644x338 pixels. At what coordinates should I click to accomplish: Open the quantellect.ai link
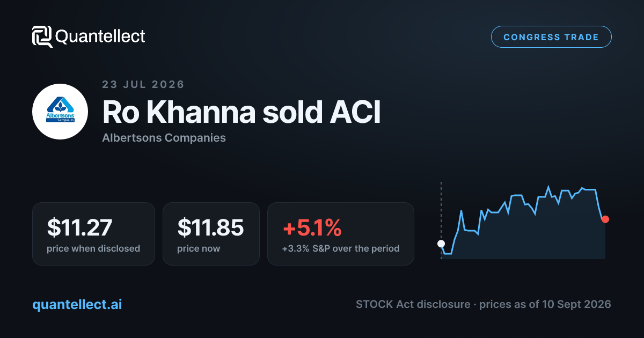[x=77, y=304]
